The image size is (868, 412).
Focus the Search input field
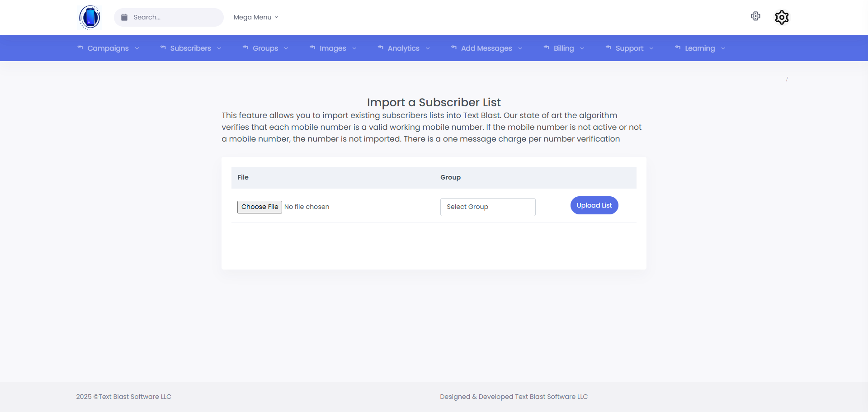pyautogui.click(x=169, y=17)
